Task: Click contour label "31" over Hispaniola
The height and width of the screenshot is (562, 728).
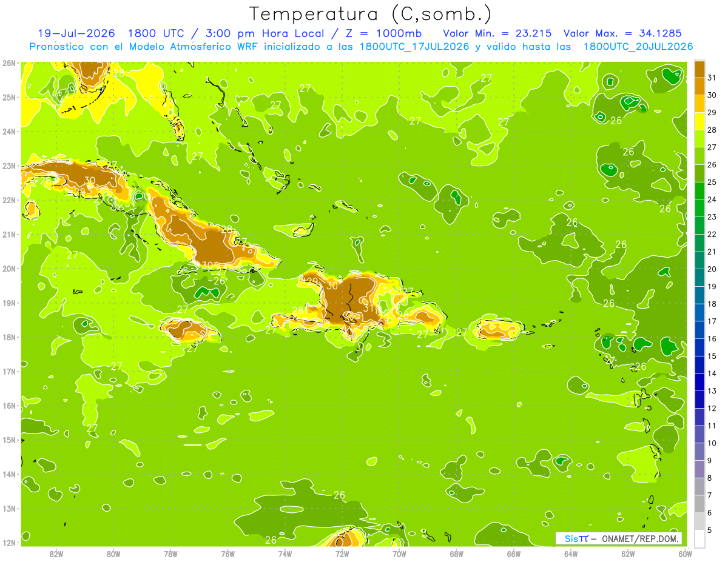Action: [x=369, y=308]
